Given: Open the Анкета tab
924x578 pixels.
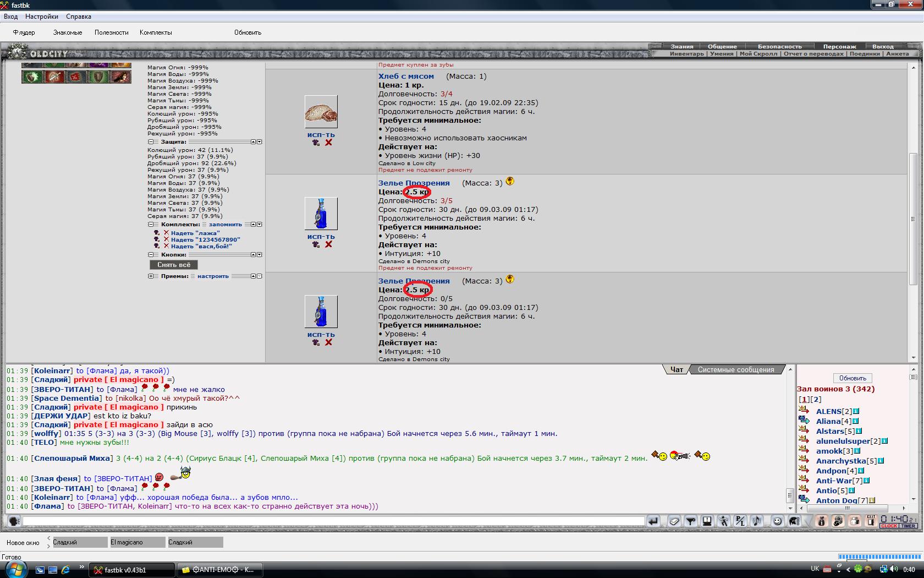Looking at the screenshot, I should tap(898, 54).
